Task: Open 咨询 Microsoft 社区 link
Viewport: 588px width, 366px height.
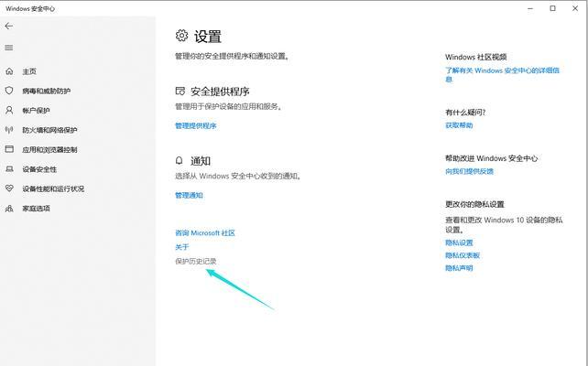Action: point(205,232)
